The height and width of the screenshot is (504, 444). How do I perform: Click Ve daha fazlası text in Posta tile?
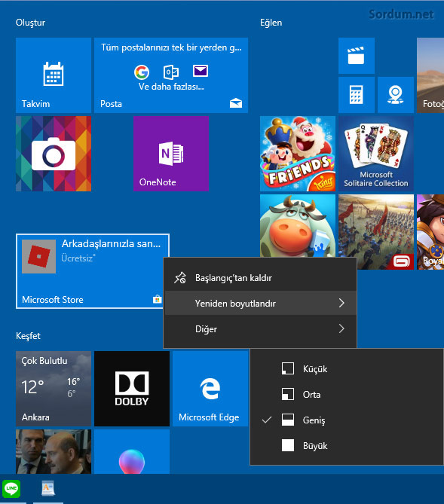pos(171,87)
